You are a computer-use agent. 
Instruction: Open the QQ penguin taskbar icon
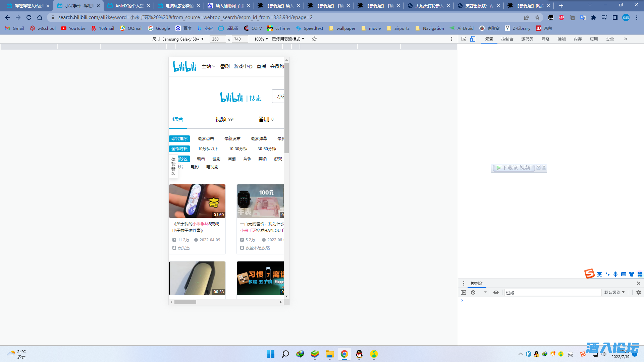(359, 354)
